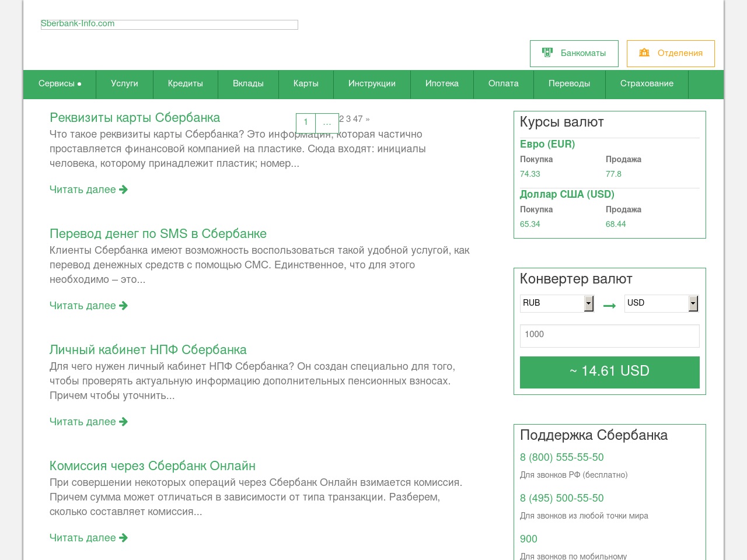Open Инструкции in the navigation bar
This screenshot has width=747, height=560.
(372, 83)
